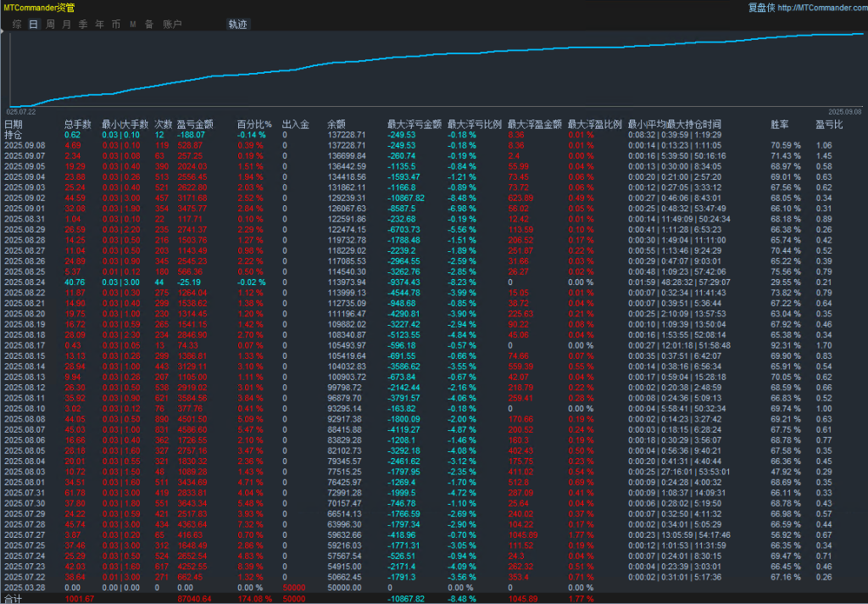The height and width of the screenshot is (604, 868).
Task: Click the 2025.03.28 deposit row date
Action: [x=22, y=587]
